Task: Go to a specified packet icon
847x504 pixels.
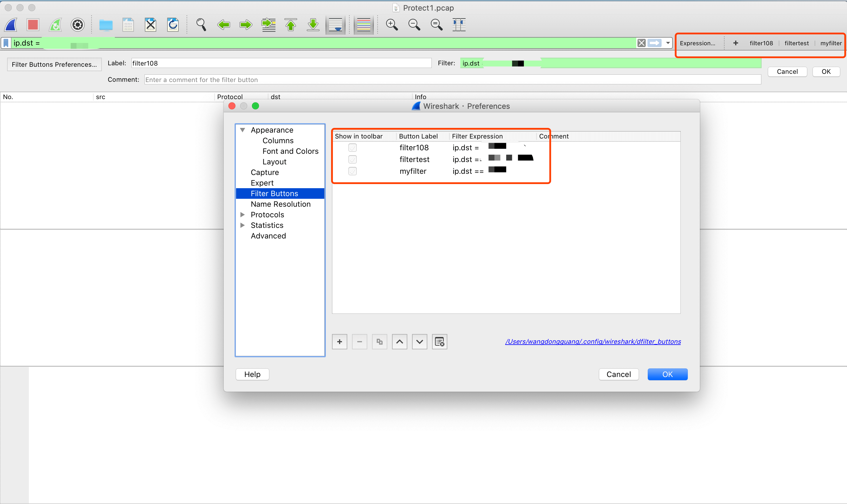Action: 268,25
